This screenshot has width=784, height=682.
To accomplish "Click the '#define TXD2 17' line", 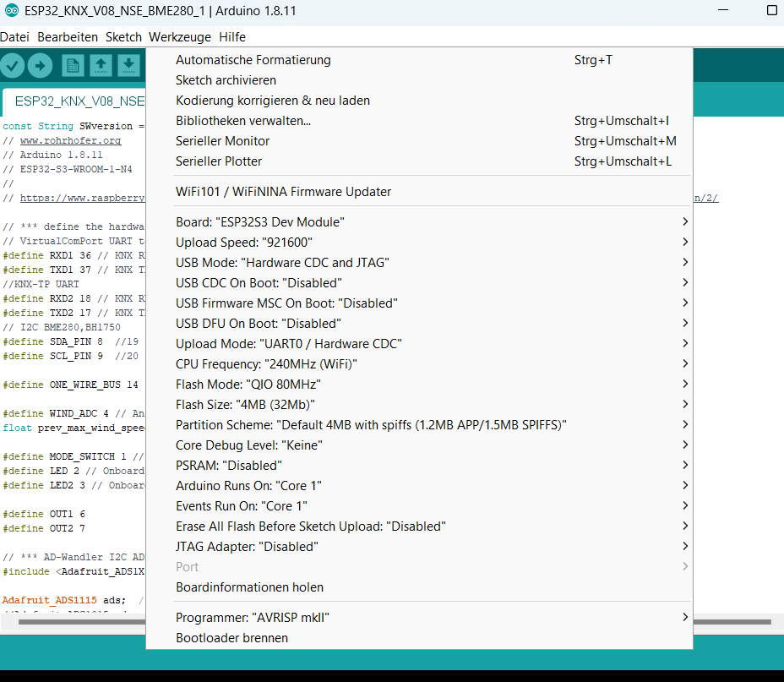I will click(73, 313).
